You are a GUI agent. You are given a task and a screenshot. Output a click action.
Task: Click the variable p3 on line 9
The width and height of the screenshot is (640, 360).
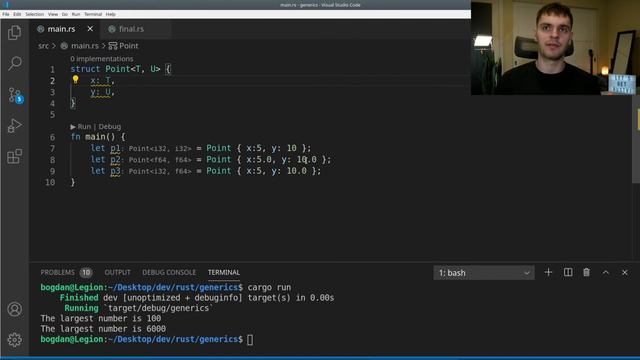(x=116, y=171)
